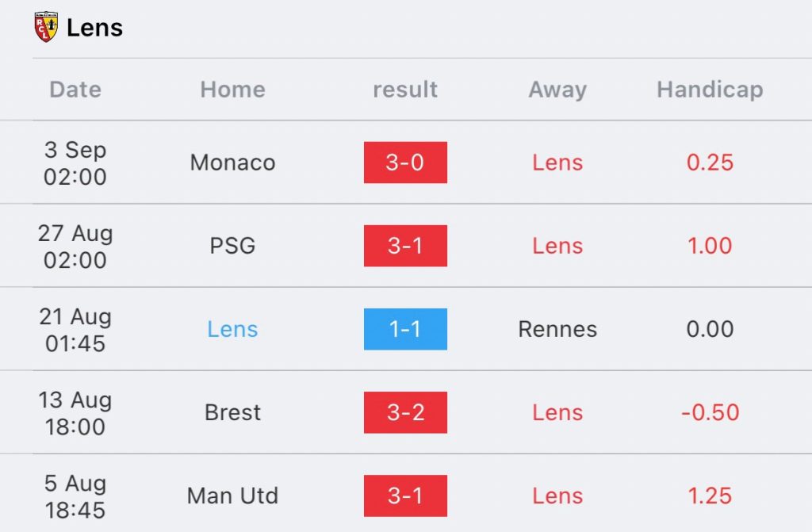The height and width of the screenshot is (532, 812).
Task: Click the -0.50 handicap value
Action: tap(710, 412)
